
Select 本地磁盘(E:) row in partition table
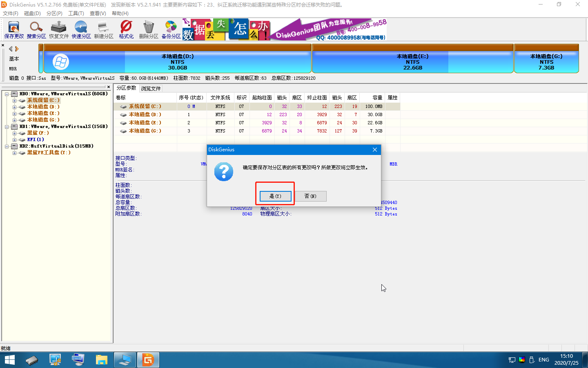click(x=257, y=123)
